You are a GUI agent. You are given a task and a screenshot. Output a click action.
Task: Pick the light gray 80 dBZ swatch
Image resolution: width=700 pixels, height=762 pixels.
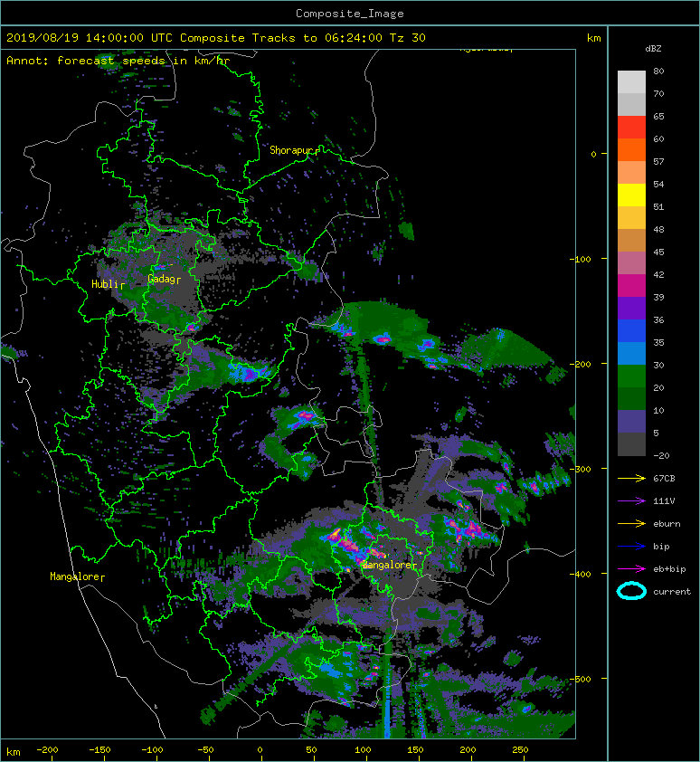click(x=631, y=81)
